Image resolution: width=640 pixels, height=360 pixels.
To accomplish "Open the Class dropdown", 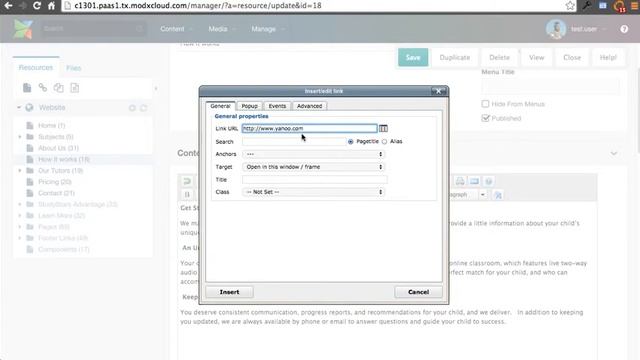I will [313, 192].
